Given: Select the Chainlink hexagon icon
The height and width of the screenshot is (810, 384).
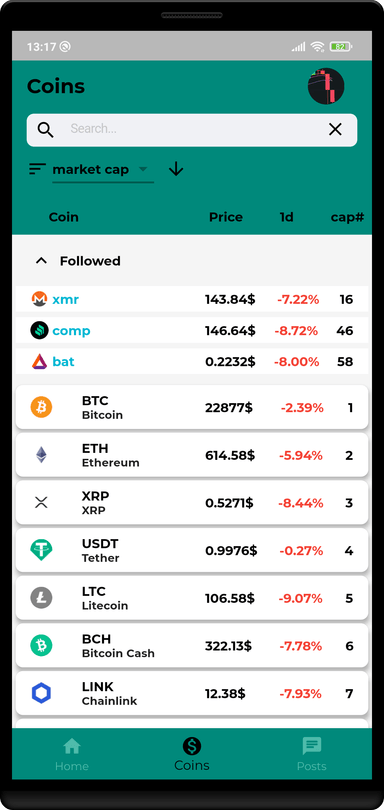Looking at the screenshot, I should [x=41, y=693].
